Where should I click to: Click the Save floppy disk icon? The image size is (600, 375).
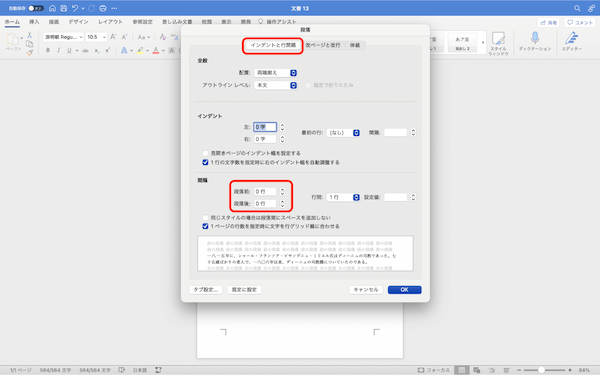pos(64,8)
